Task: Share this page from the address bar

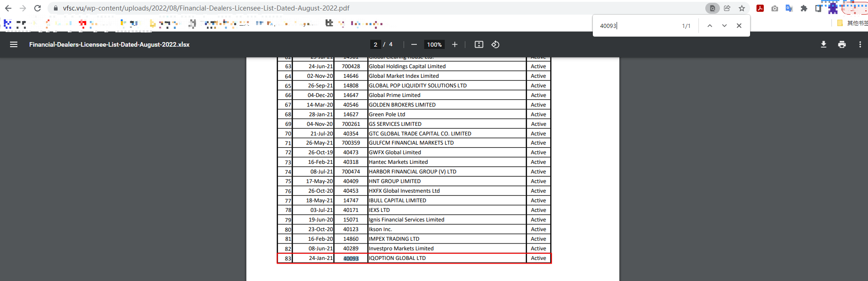Action: [727, 8]
